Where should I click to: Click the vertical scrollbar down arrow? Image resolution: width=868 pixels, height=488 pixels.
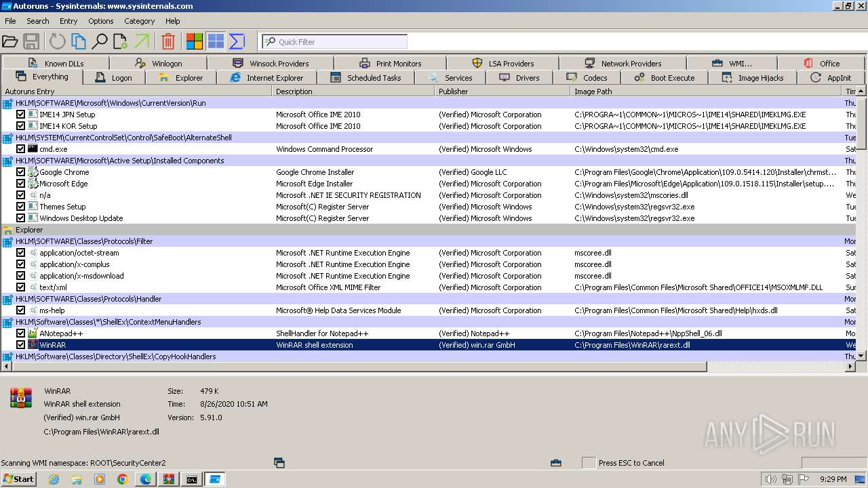[x=861, y=356]
